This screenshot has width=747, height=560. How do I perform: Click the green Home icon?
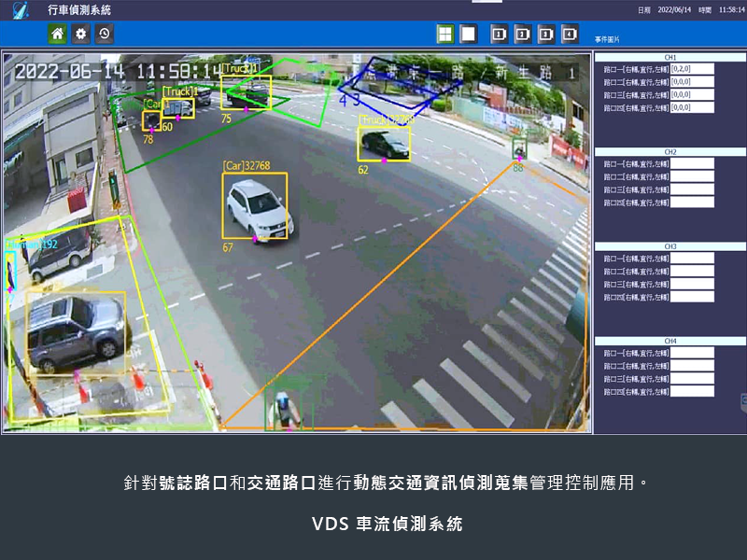[x=58, y=34]
